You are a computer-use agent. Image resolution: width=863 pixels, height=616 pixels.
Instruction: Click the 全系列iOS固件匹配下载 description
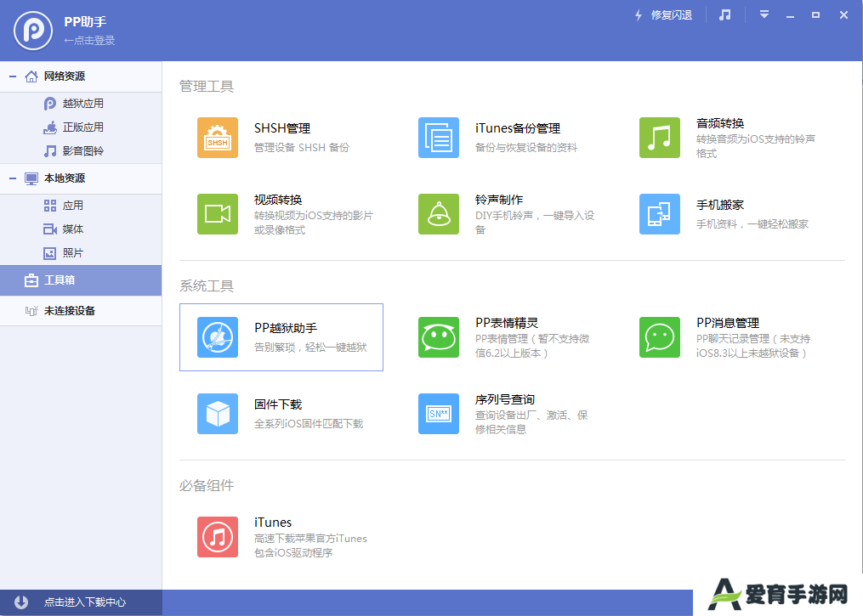click(x=309, y=423)
